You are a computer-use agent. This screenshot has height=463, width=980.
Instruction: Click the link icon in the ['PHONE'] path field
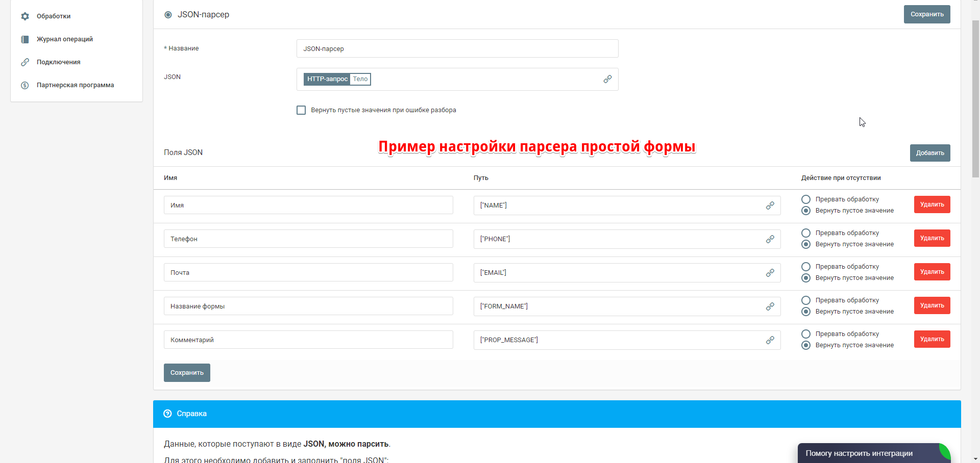tap(770, 239)
